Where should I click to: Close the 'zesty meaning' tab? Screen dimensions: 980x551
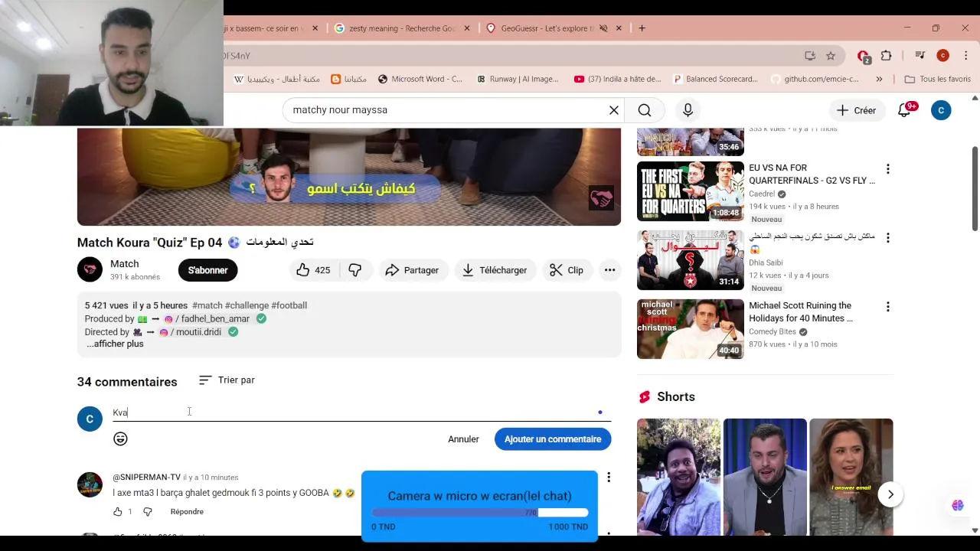(467, 28)
